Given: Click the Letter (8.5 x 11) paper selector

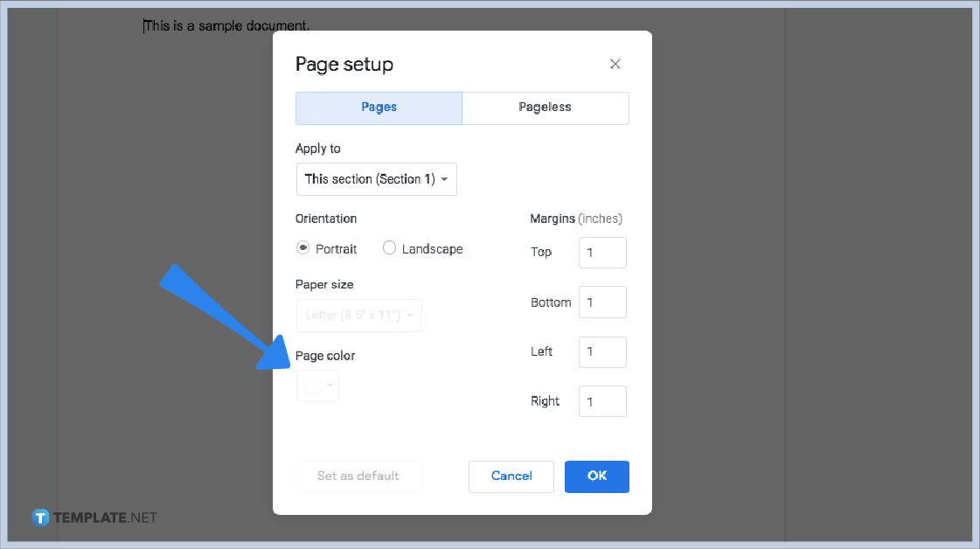Looking at the screenshot, I should coord(358,315).
